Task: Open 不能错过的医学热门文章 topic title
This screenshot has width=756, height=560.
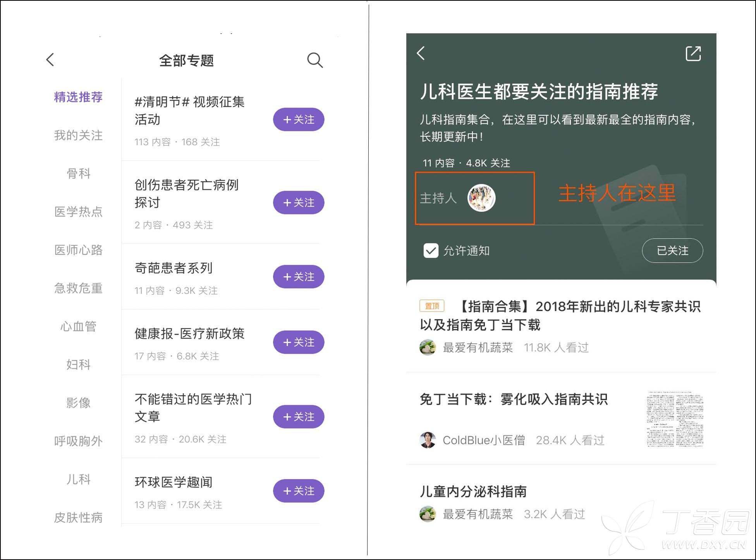Action: coord(193,408)
